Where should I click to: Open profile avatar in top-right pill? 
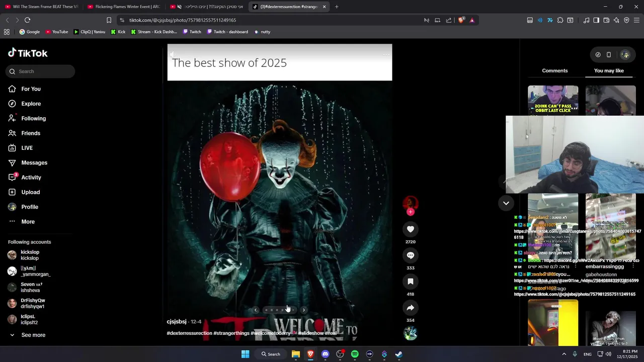(x=625, y=55)
